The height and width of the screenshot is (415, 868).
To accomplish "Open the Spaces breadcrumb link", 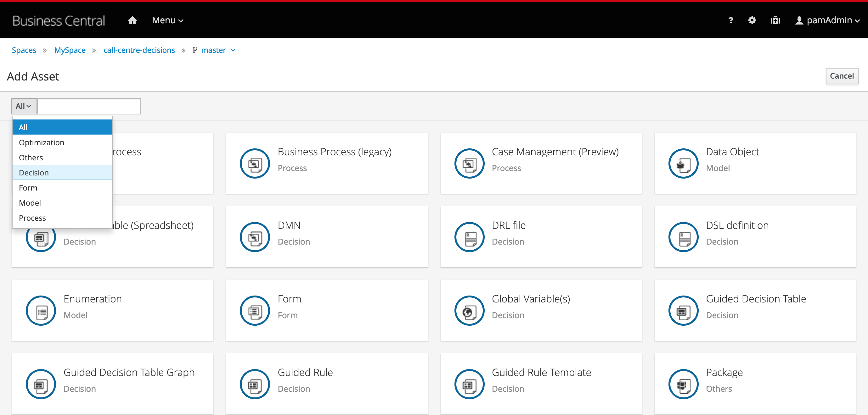I will pos(24,50).
